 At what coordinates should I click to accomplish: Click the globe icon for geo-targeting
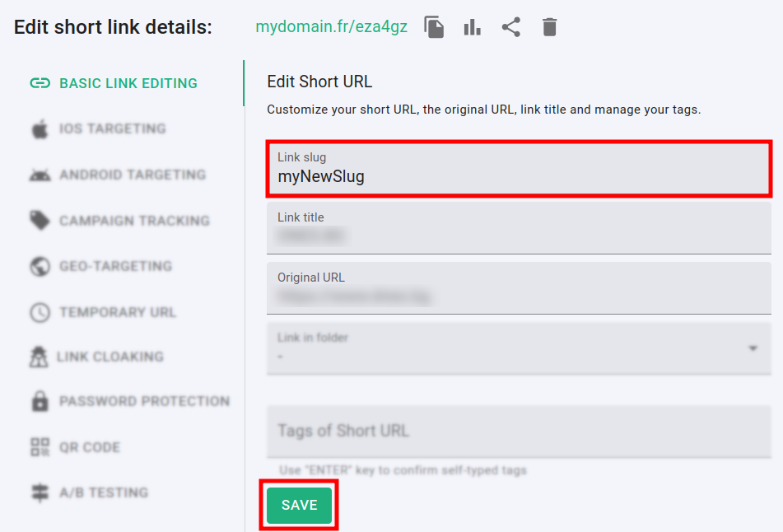(40, 267)
